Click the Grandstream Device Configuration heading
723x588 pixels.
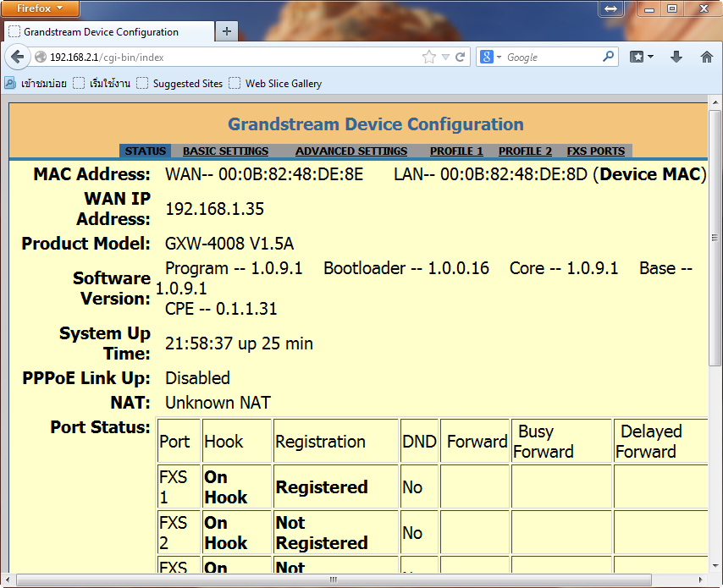coord(376,124)
